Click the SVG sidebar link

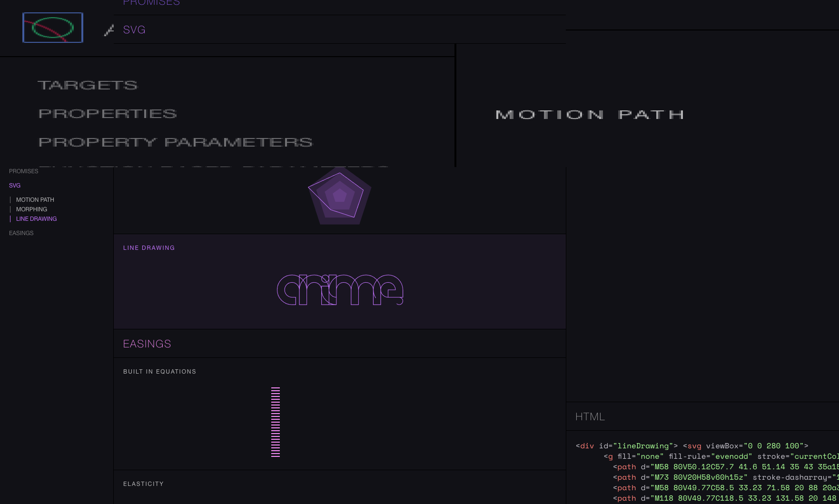pyautogui.click(x=14, y=185)
